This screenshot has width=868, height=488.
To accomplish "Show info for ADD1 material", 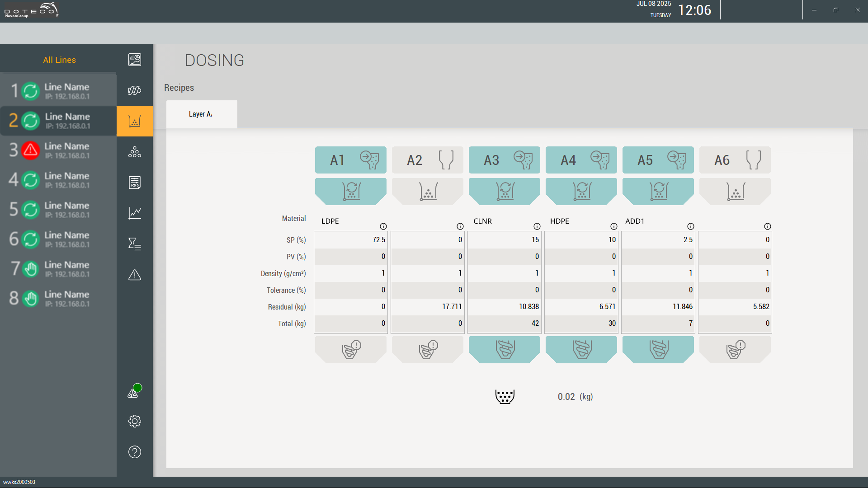I will (690, 226).
